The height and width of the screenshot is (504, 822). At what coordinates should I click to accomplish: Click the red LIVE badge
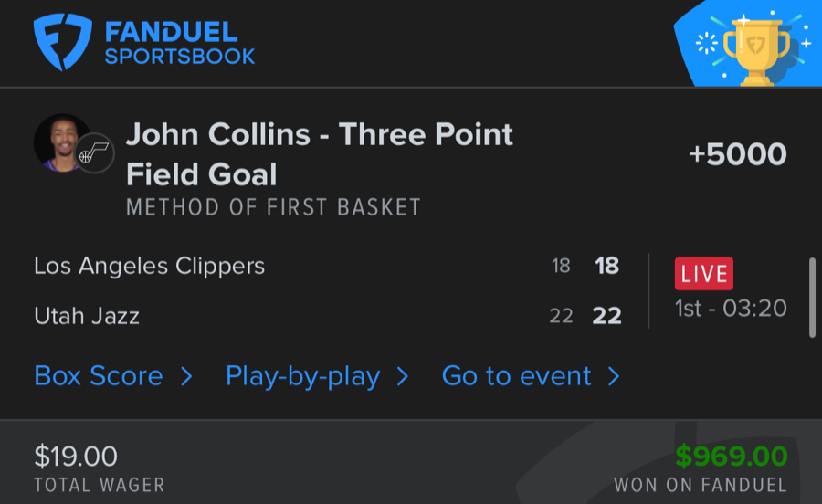point(703,273)
